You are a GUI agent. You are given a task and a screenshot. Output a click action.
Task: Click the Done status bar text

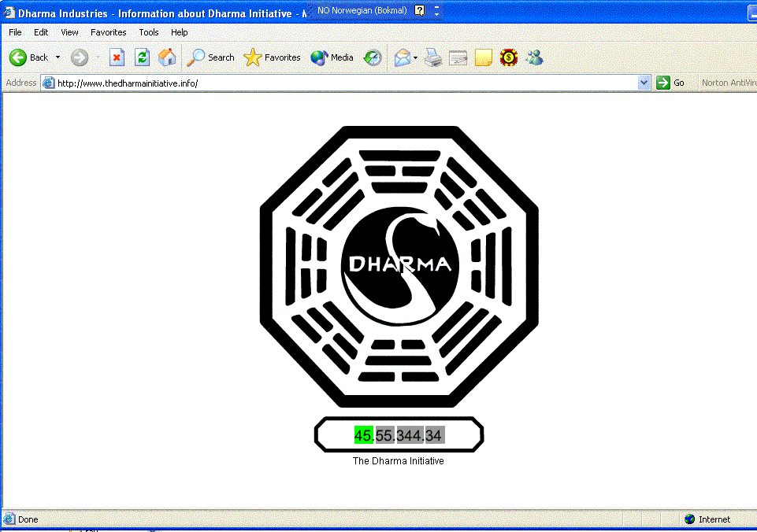pos(28,519)
